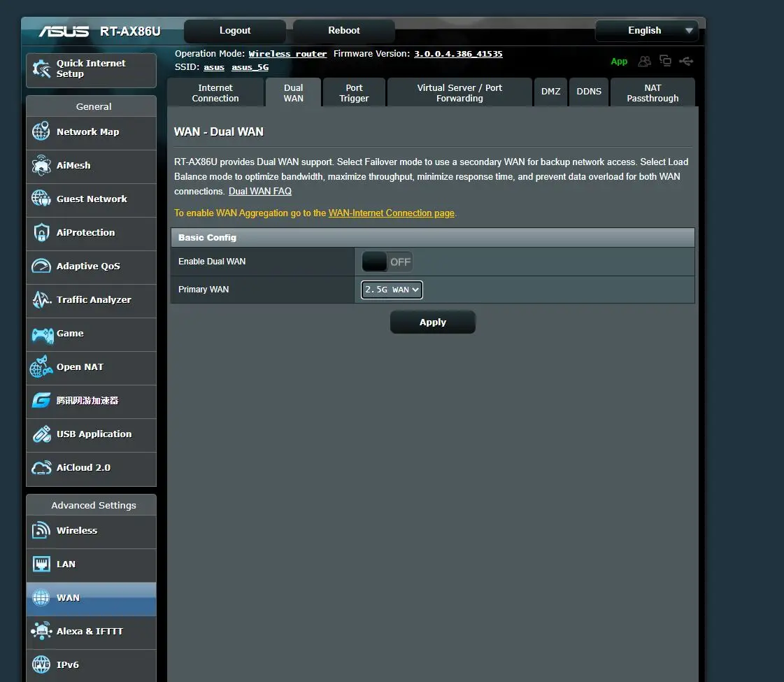Click the Game controller icon

click(x=43, y=334)
